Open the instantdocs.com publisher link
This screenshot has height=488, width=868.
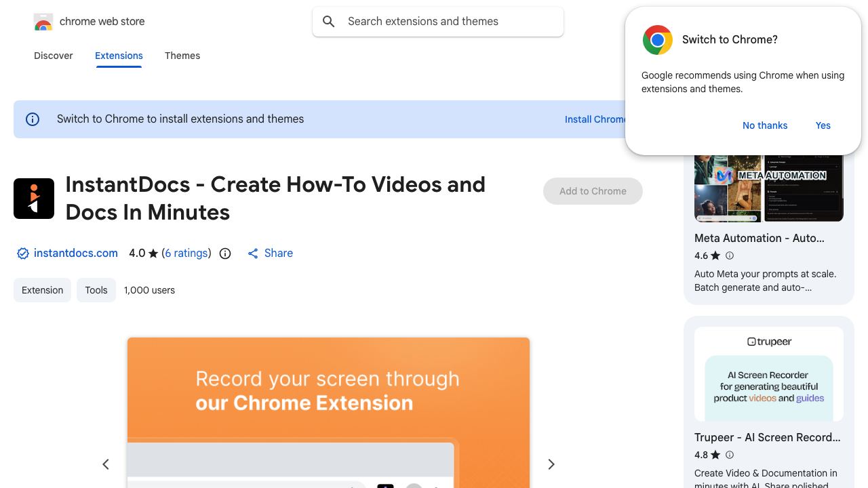76,253
